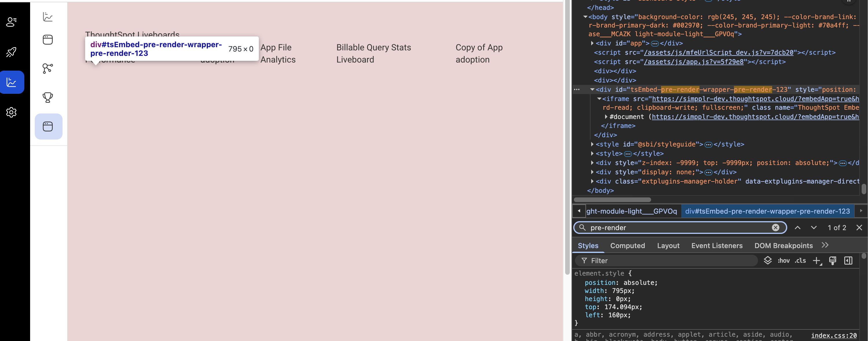Select the upper browser window icon in the white sidebar
Screen dimensions: 868x341
[x=48, y=39]
